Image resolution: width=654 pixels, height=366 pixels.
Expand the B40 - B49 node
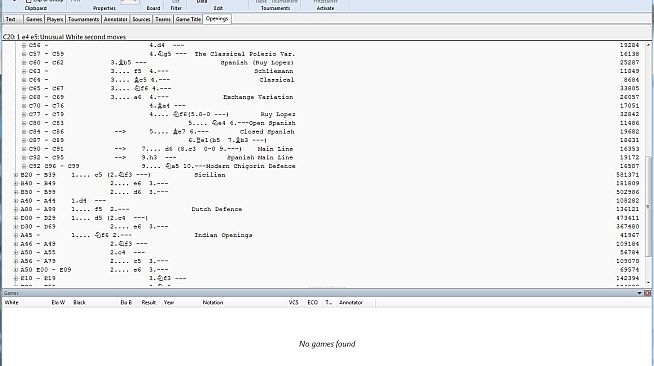[x=16, y=183]
